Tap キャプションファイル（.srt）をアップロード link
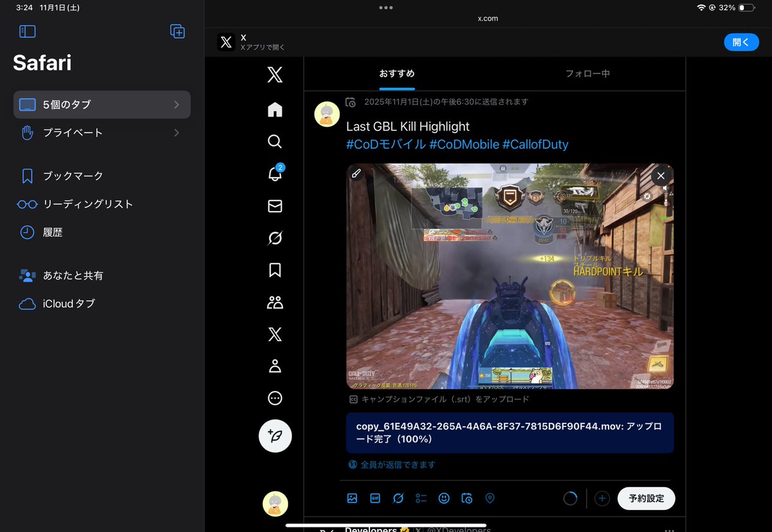Screen dimensions: 772x532 click(439, 399)
